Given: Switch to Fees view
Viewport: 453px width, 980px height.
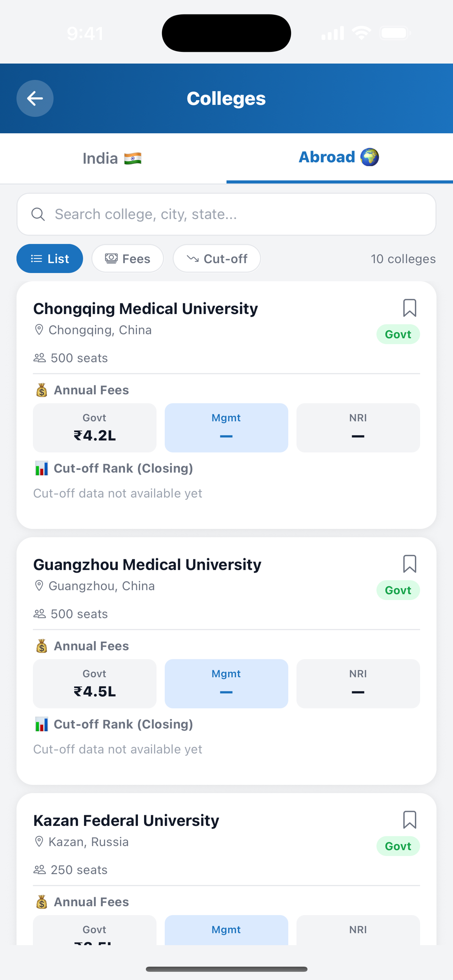Looking at the screenshot, I should click(x=128, y=259).
